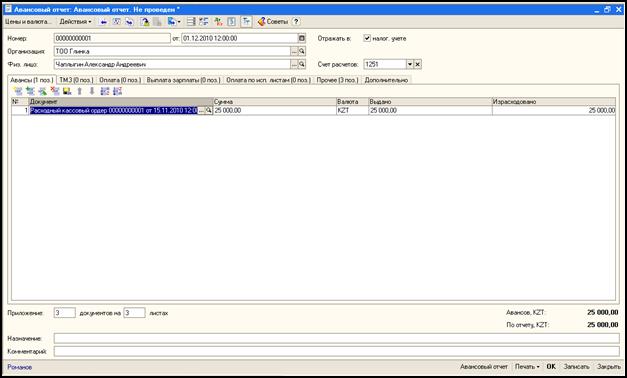Click the Назначение input field
Image resolution: width=627 pixels, height=378 pixels.
337,338
